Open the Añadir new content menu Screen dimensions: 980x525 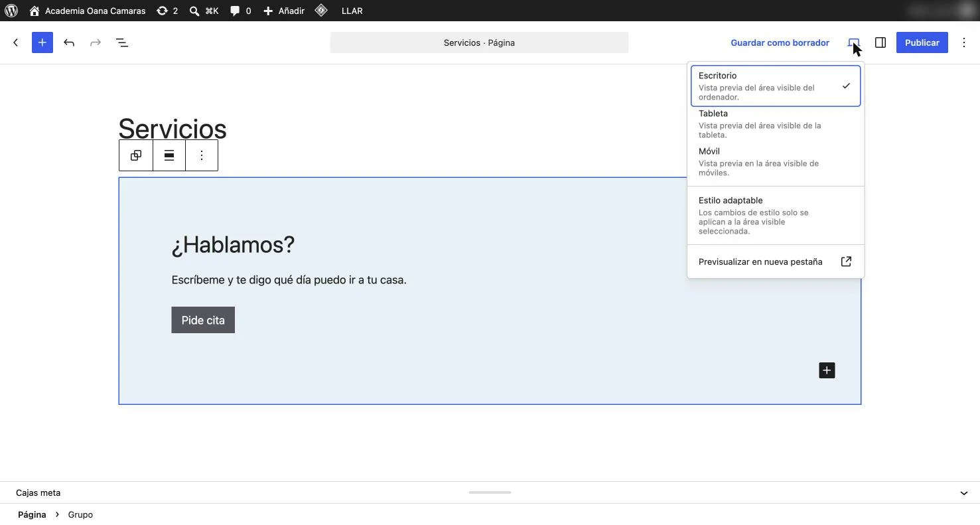(x=284, y=11)
